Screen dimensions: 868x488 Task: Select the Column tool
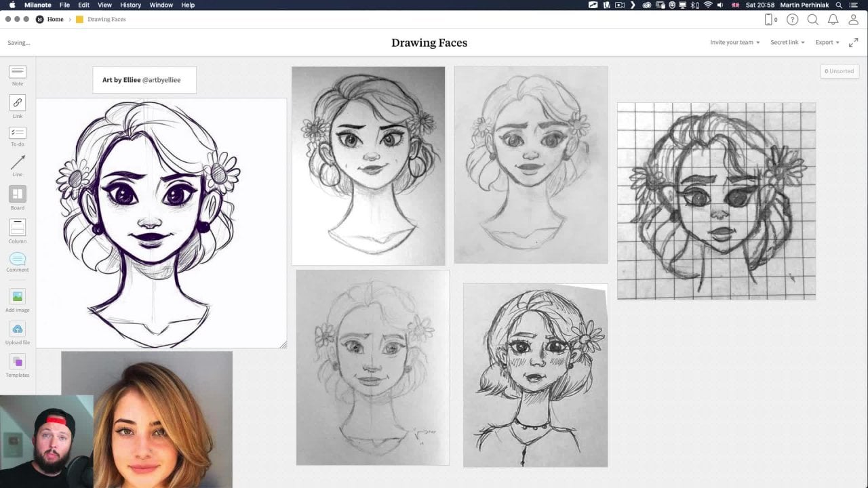[18, 228]
